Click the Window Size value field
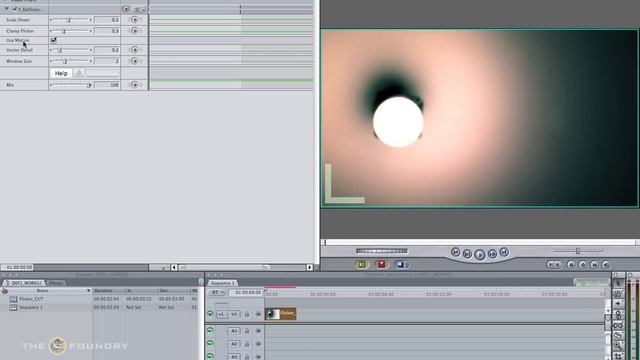 [107, 61]
